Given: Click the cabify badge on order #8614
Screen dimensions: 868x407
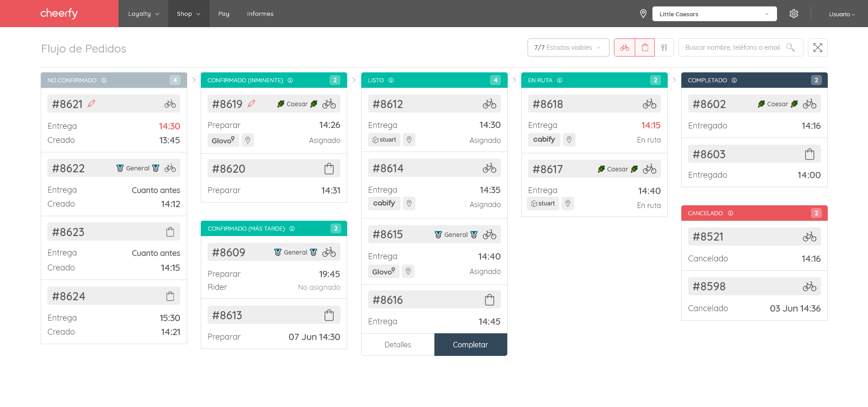Looking at the screenshot, I should coord(384,203).
